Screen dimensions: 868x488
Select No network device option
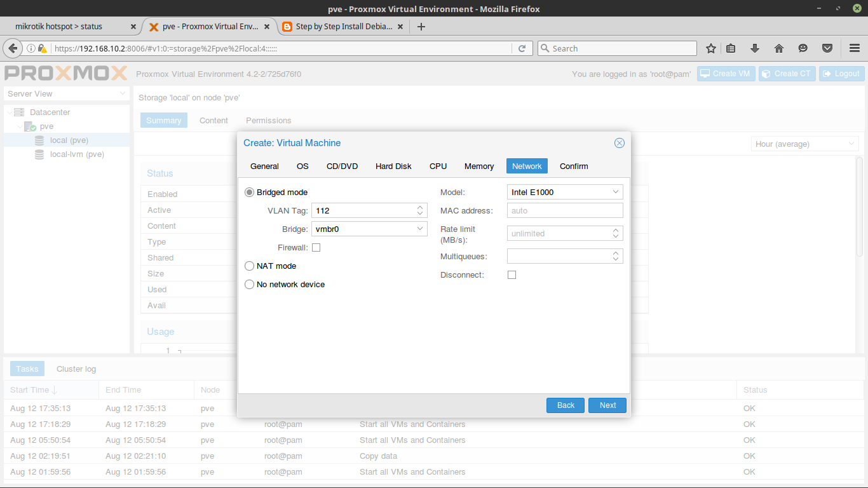click(250, 284)
